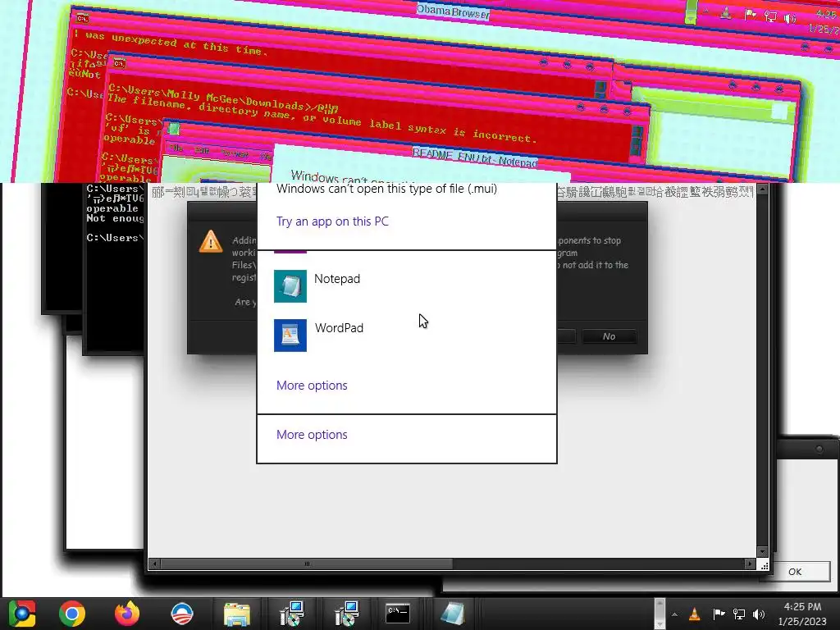This screenshot has height=630, width=840.
Task: Open the Obama Browser taskbar icon
Action: click(181, 614)
